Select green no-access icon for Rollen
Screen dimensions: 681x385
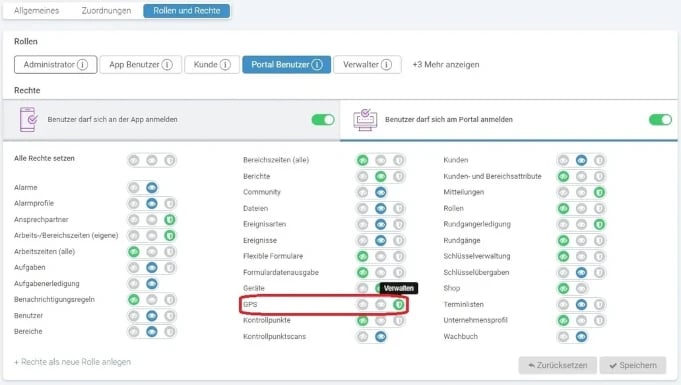tap(563, 209)
